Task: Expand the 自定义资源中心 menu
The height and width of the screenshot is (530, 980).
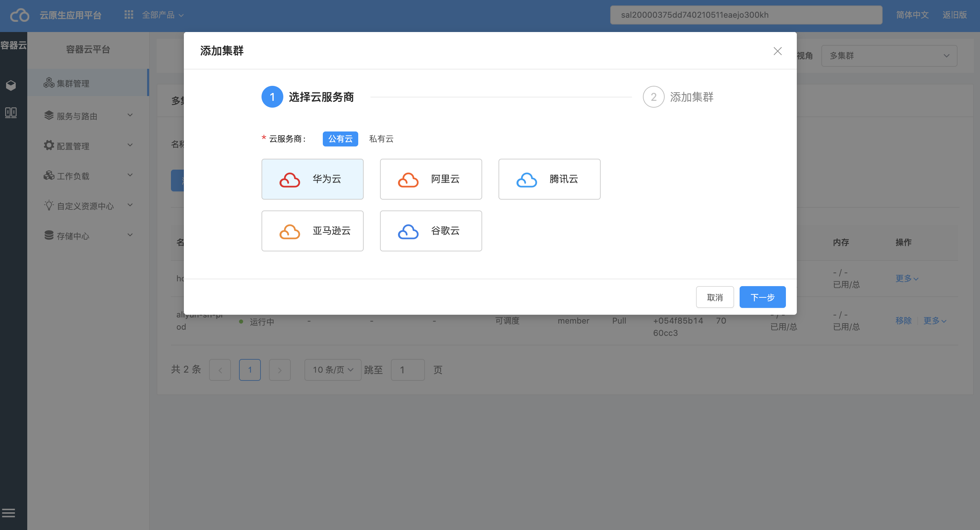Action: pyautogui.click(x=130, y=205)
